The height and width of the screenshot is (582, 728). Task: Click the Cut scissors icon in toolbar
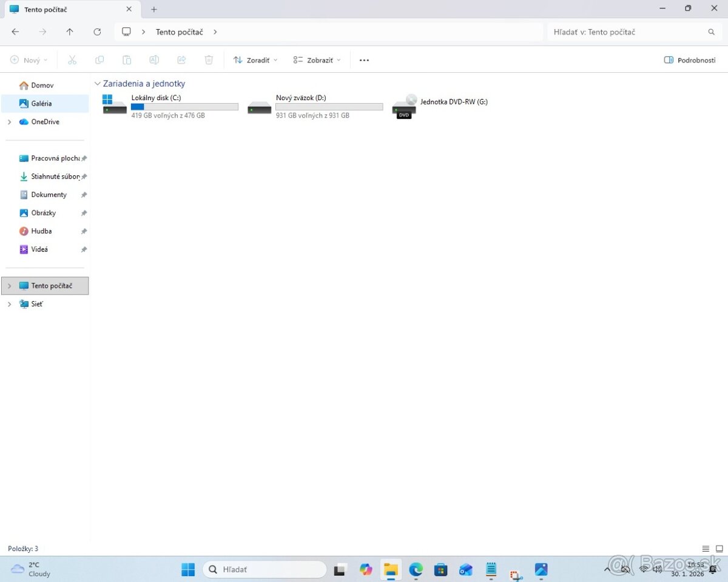coord(72,60)
